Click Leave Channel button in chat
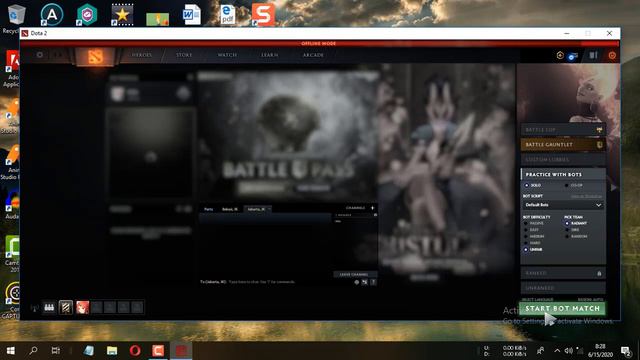 (354, 274)
